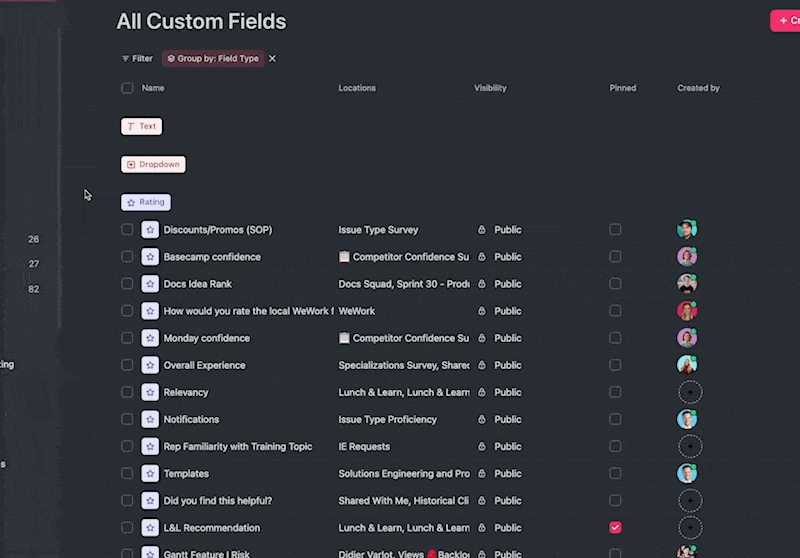Click sidebar count 82

click(34, 289)
